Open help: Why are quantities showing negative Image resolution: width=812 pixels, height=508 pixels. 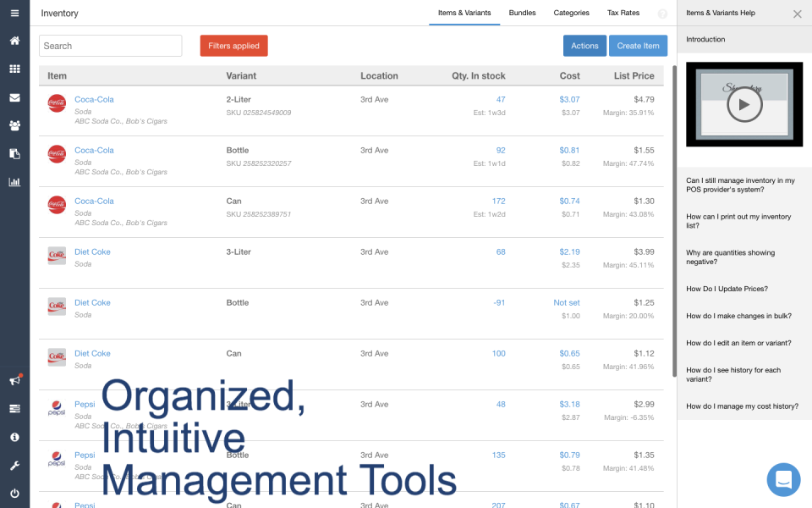point(730,257)
